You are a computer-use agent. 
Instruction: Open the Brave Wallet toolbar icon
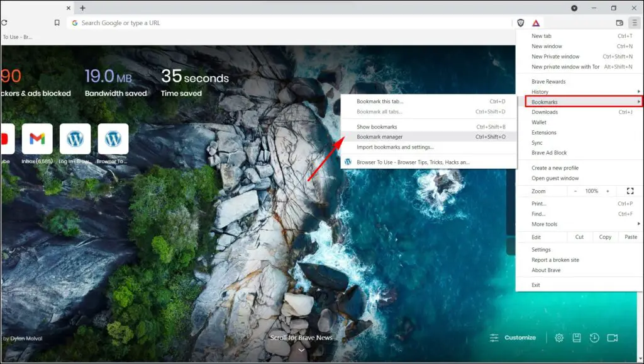coord(619,23)
